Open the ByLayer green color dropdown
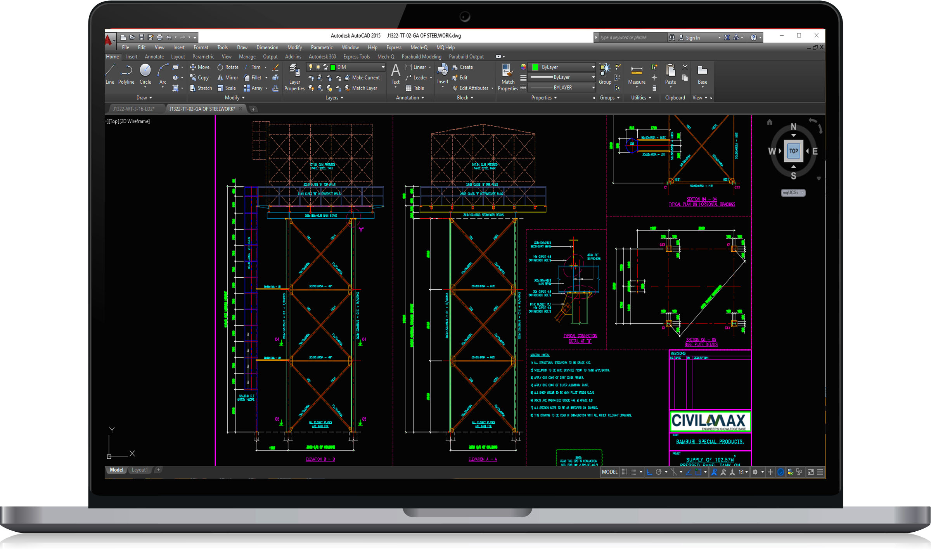 pos(593,67)
